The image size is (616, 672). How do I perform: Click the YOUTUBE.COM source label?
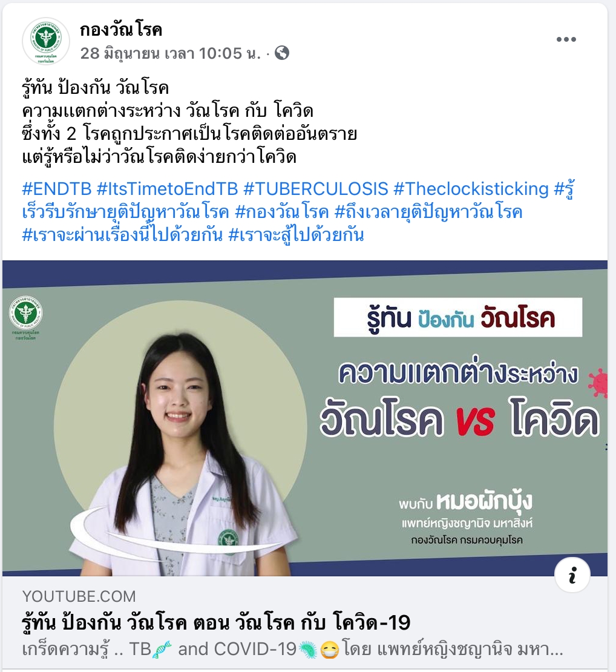pyautogui.click(x=79, y=596)
